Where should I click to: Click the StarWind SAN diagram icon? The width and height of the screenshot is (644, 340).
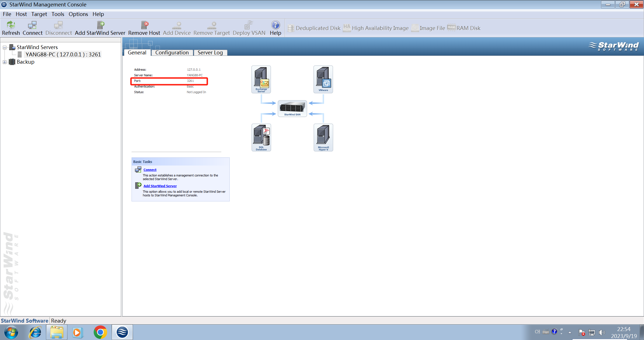292,108
